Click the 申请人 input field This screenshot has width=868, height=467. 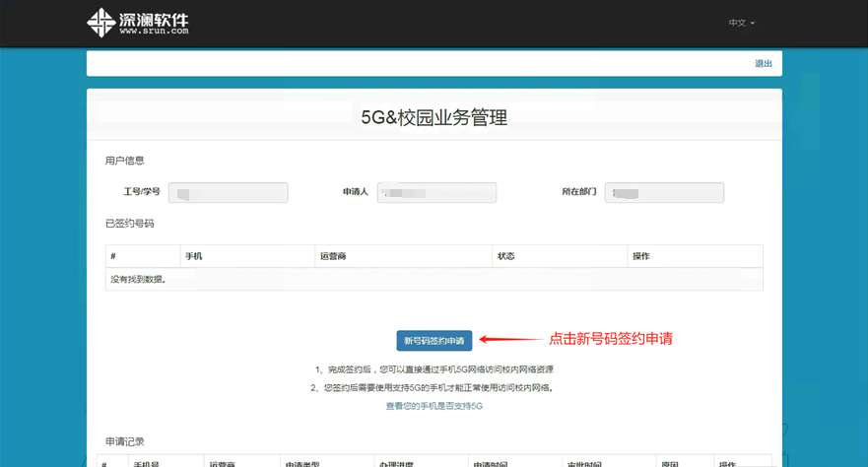coord(436,192)
